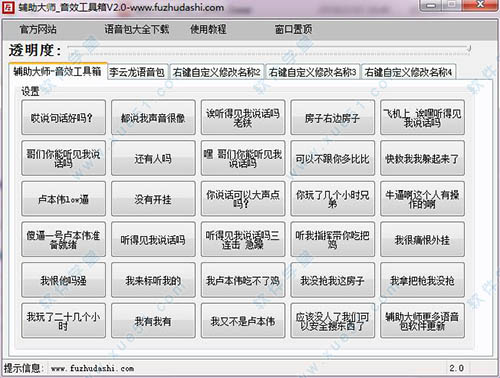Switch to the 李云龙语音包 tab
This screenshot has height=378, width=500.
coord(137,72)
